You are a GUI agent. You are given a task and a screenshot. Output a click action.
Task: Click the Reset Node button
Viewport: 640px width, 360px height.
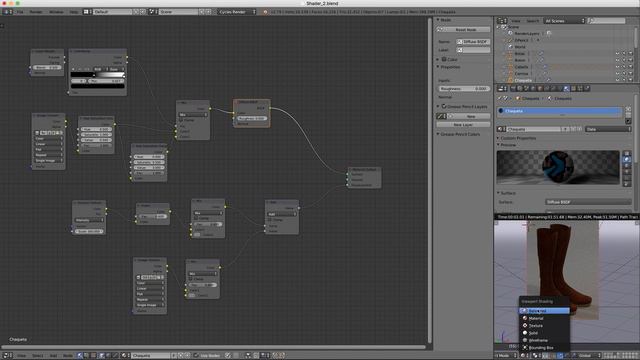[463, 29]
